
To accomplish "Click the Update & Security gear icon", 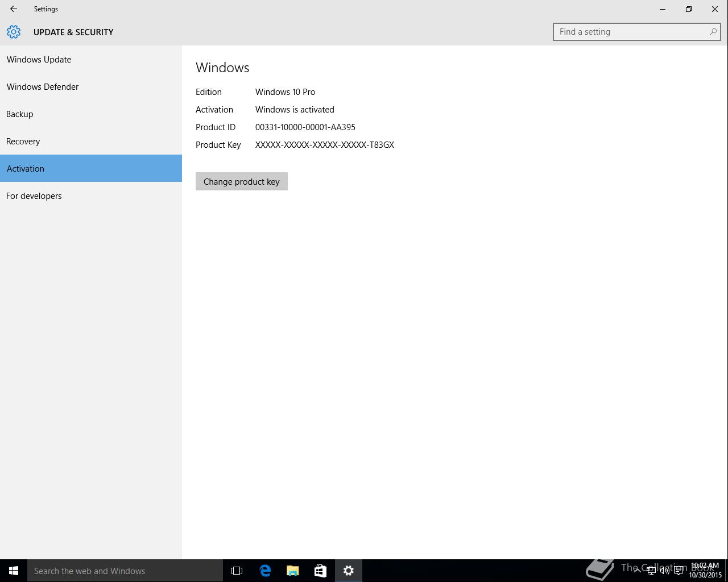I will click(14, 32).
